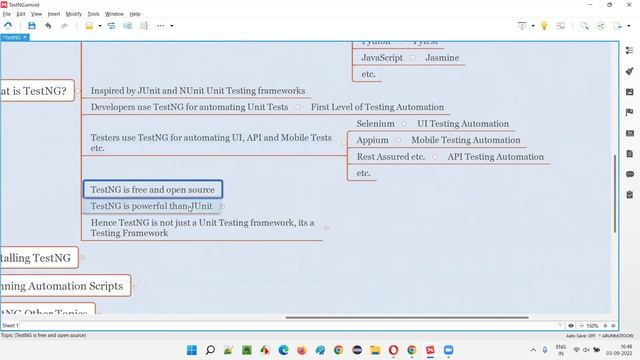
Task: Collapse the JavaScript subtopic toggle
Action: click(x=413, y=58)
